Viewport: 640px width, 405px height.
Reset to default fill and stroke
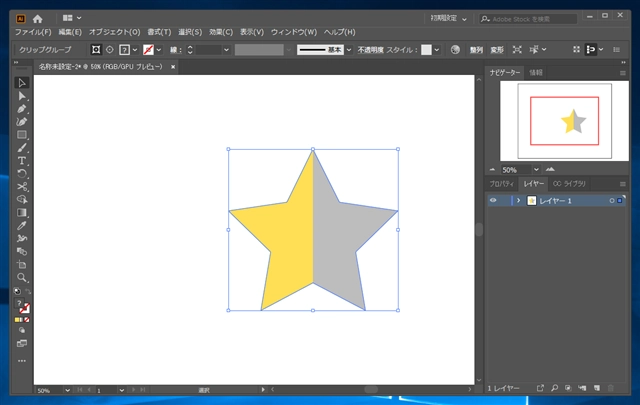tap(17, 291)
